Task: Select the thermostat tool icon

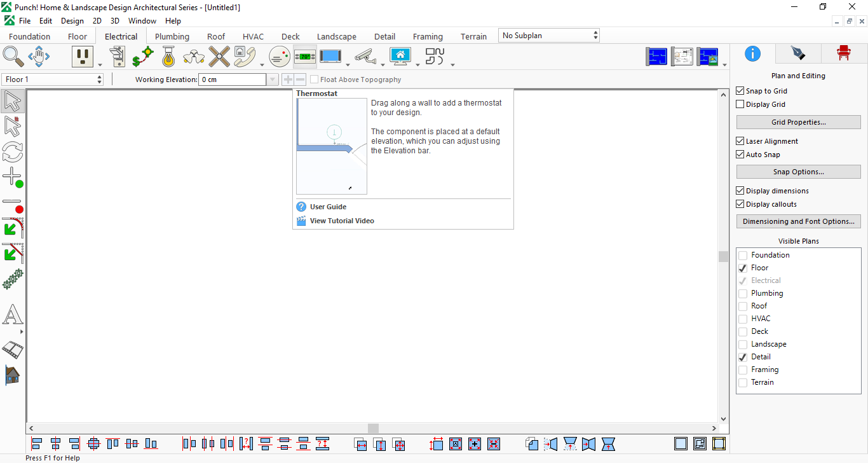Action: coord(305,57)
